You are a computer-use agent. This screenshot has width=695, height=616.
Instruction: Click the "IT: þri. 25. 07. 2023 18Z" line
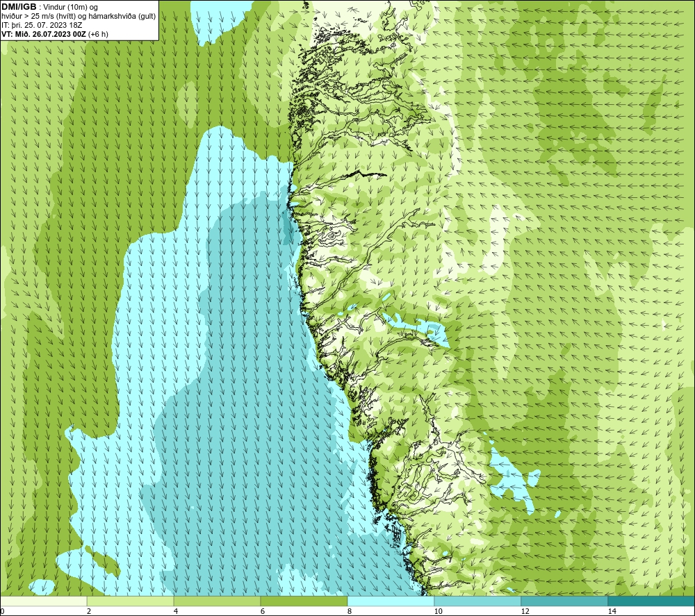pyautogui.click(x=42, y=25)
